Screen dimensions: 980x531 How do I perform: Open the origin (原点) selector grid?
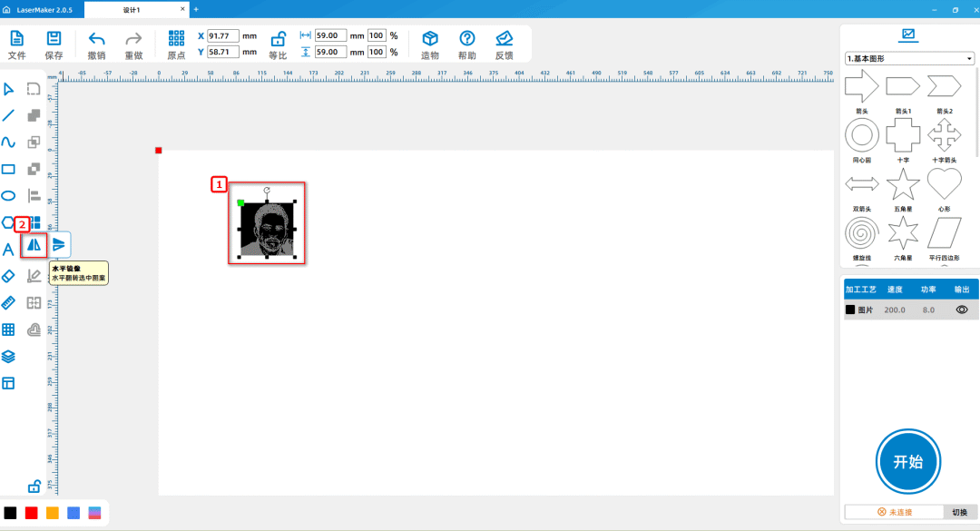click(176, 44)
